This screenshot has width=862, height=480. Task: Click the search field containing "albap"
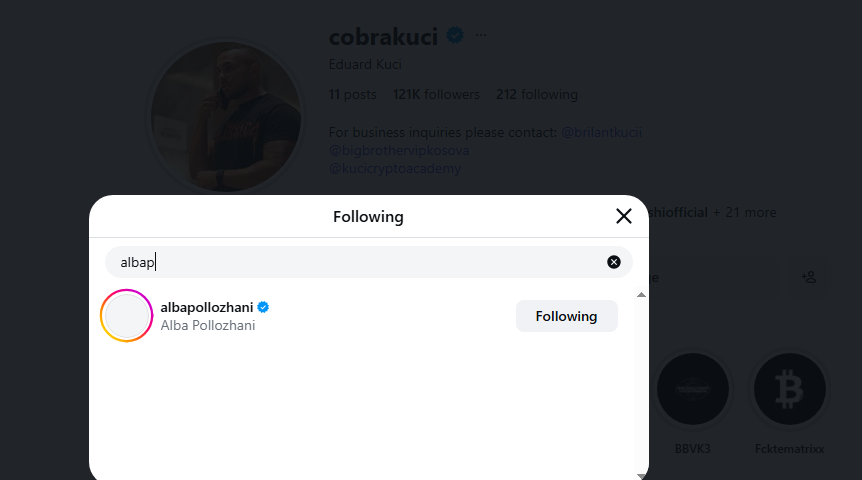point(360,262)
